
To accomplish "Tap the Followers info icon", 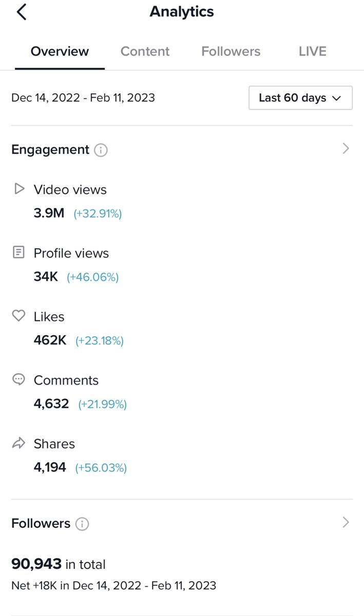I will tap(82, 524).
